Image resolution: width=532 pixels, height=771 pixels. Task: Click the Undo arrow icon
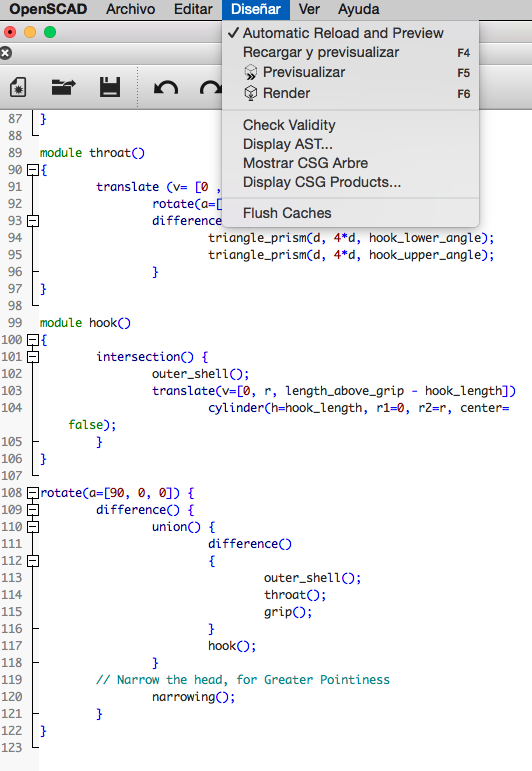click(x=166, y=88)
